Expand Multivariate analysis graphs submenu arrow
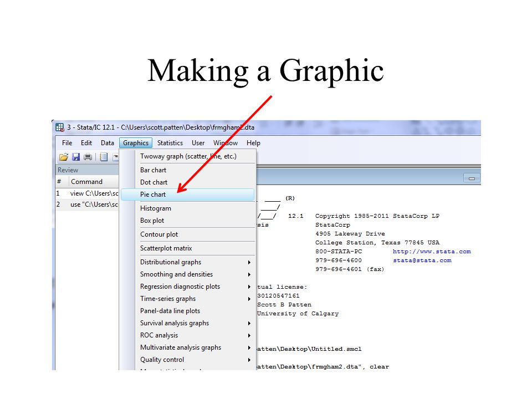The height and width of the screenshot is (399, 532). (x=249, y=348)
